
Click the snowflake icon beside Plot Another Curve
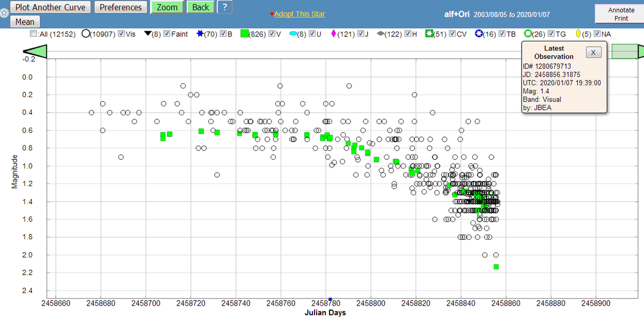point(5,13)
